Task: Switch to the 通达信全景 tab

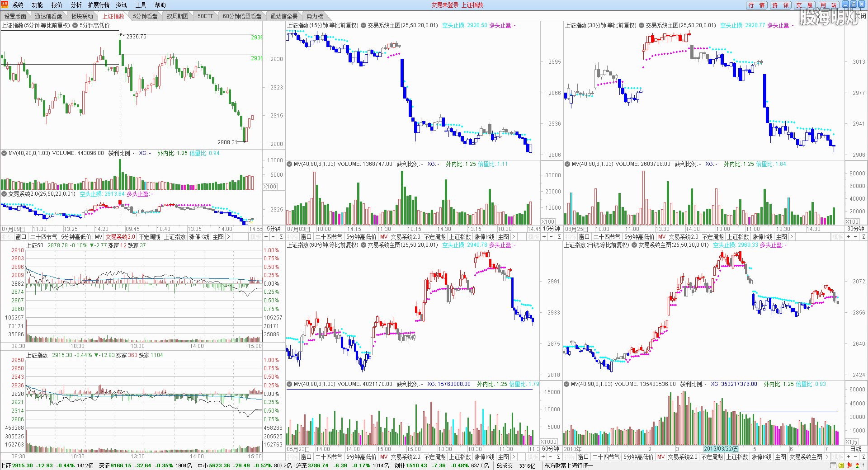Action: (x=284, y=16)
